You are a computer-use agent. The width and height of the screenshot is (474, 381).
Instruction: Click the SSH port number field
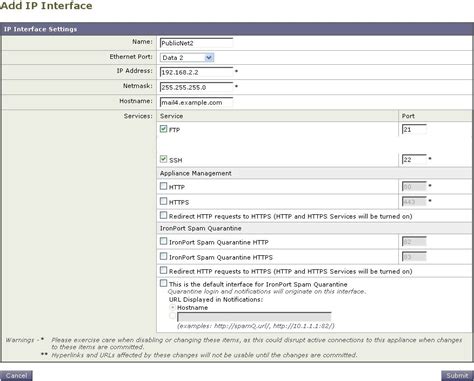[414, 159]
